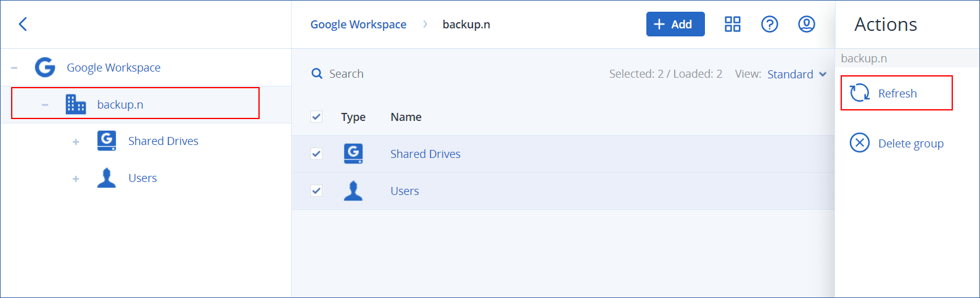Collapse the backup.n tree node
Image resolution: width=980 pixels, height=298 pixels.
(x=45, y=105)
